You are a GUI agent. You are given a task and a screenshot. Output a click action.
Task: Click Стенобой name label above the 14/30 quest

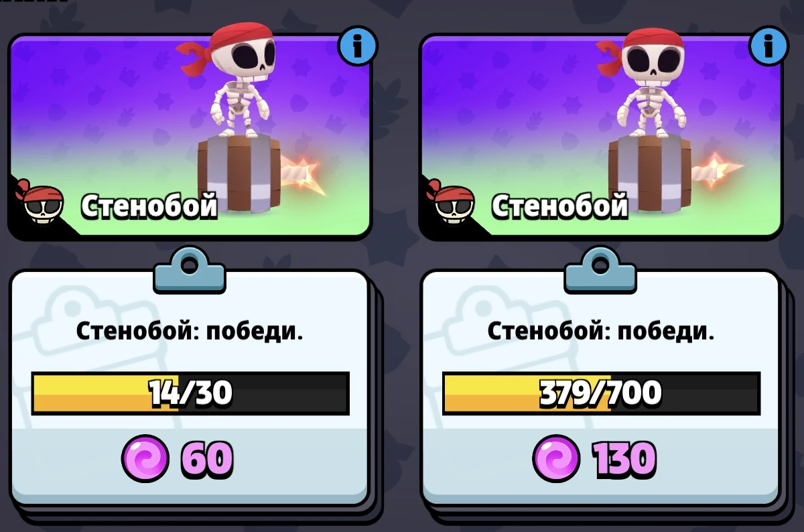point(149,206)
